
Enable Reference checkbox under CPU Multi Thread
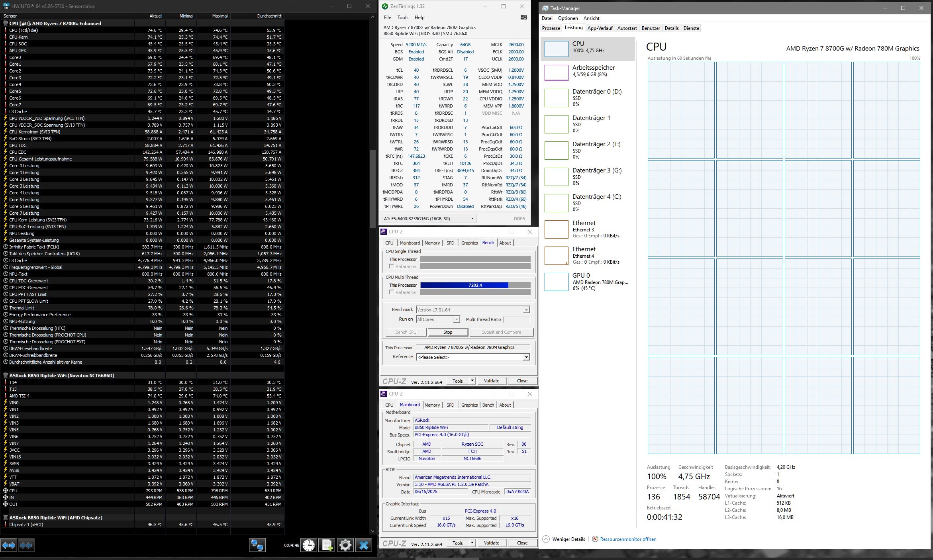[x=392, y=292]
